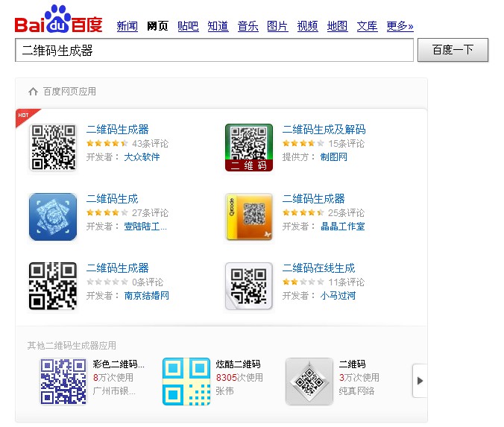Open the 二维码在线生成 app icon
Viewport: 504px width, 427px height.
click(249, 286)
